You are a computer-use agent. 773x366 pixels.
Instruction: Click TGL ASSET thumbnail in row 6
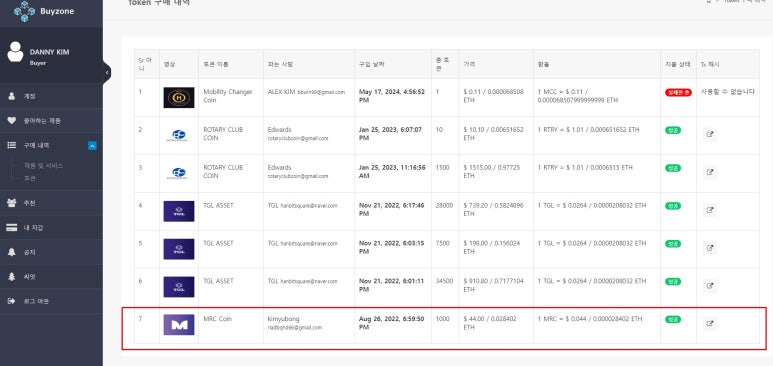(x=179, y=287)
